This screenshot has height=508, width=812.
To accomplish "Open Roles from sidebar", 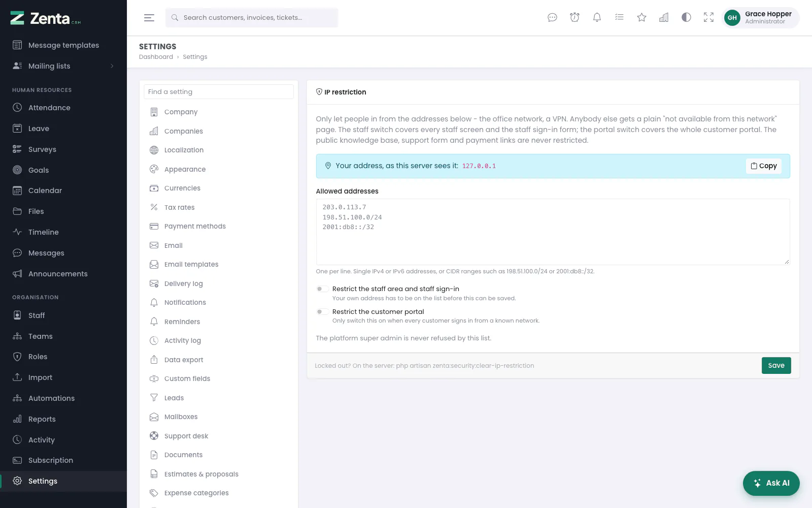I will 63,357.
